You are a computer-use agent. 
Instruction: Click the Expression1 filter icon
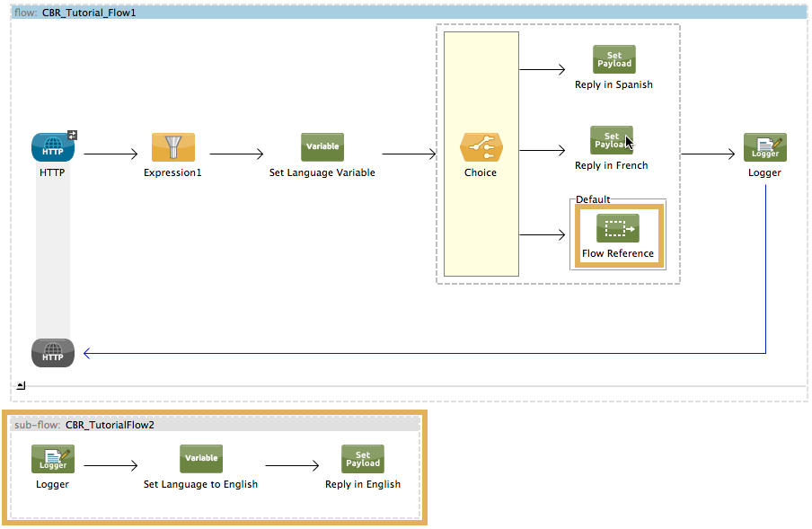(x=172, y=147)
